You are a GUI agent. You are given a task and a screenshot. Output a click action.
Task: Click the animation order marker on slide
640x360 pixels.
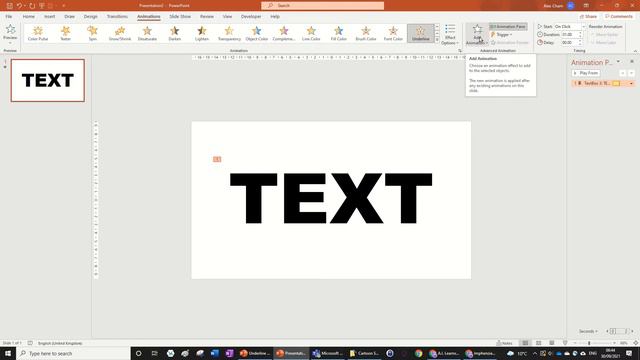[x=217, y=159]
